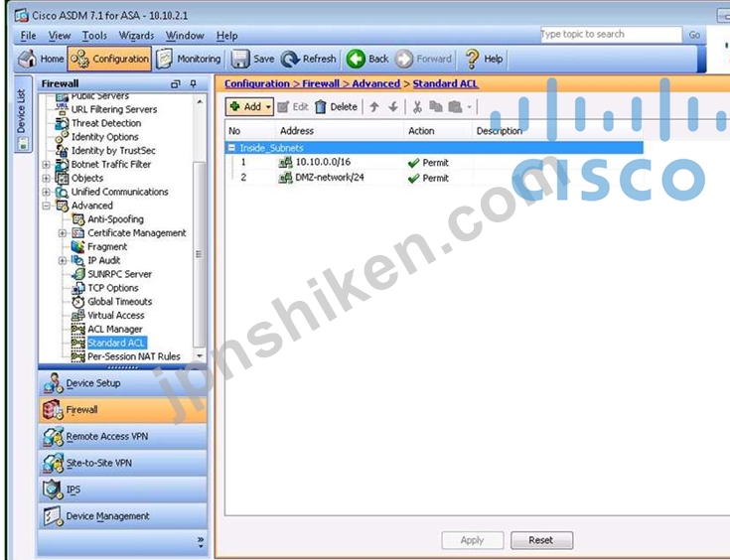The width and height of the screenshot is (730, 560).
Task: Select the 10.10.0.0/16 ACL entry
Action: [434, 163]
